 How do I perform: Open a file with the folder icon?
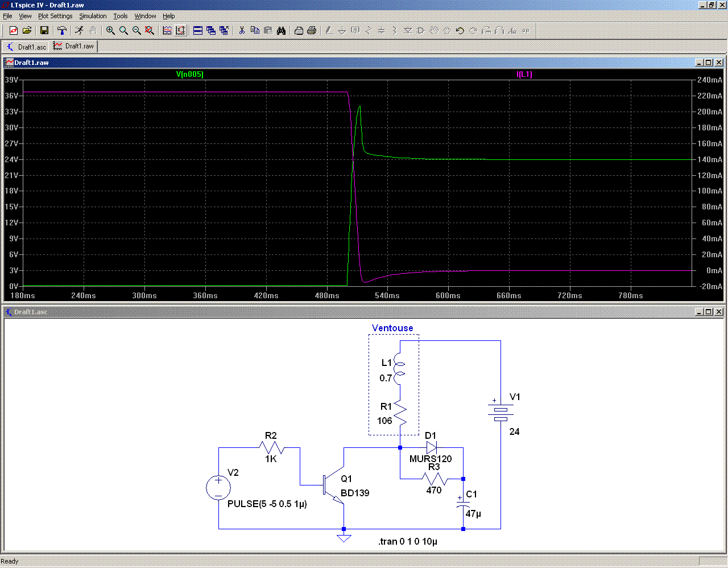point(27,31)
